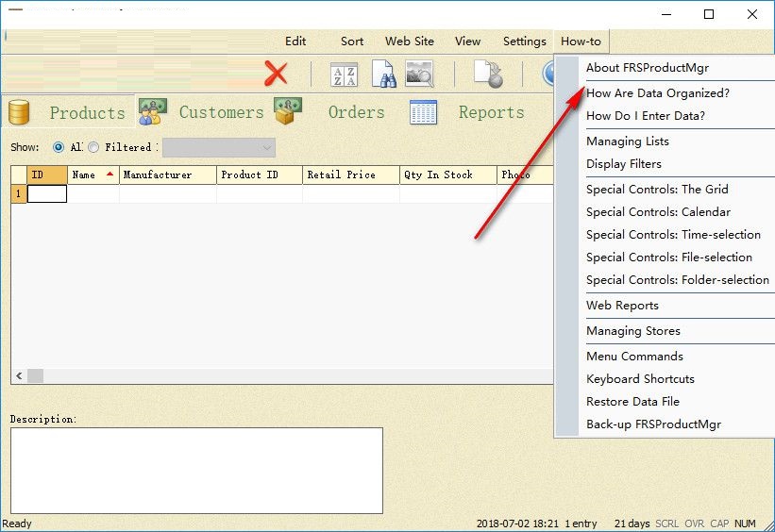Click the grid scrollbar left arrow
Viewport: 775px width, 532px height.
click(x=19, y=376)
